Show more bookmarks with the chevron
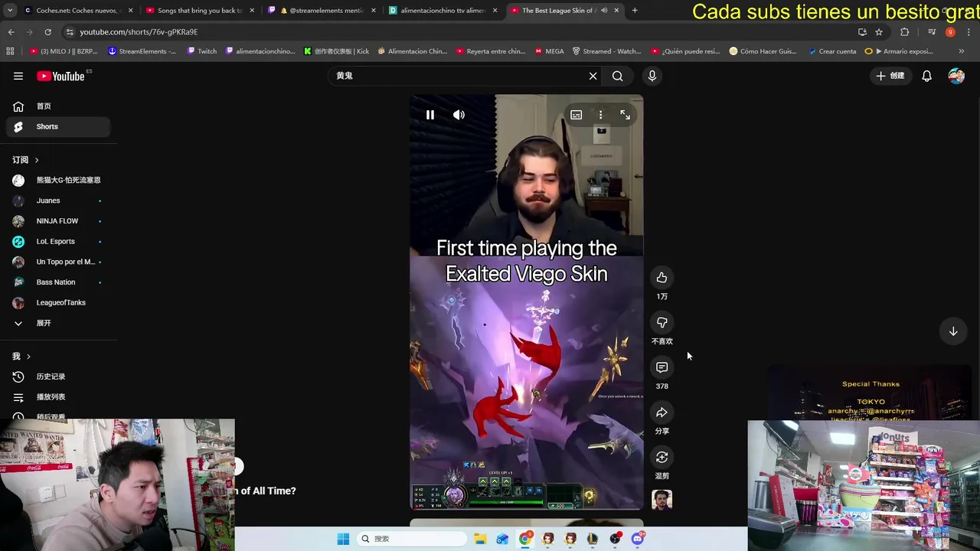 (x=961, y=51)
